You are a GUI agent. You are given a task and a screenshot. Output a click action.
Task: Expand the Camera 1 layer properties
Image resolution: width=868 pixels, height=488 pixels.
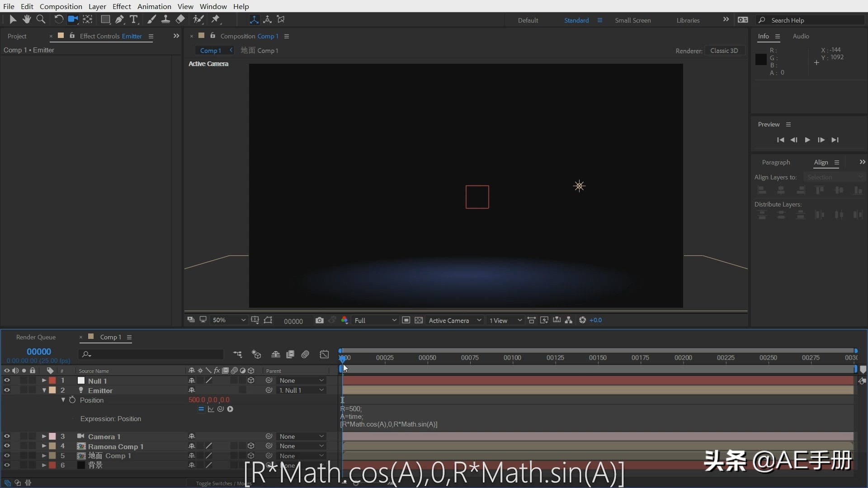pyautogui.click(x=44, y=436)
